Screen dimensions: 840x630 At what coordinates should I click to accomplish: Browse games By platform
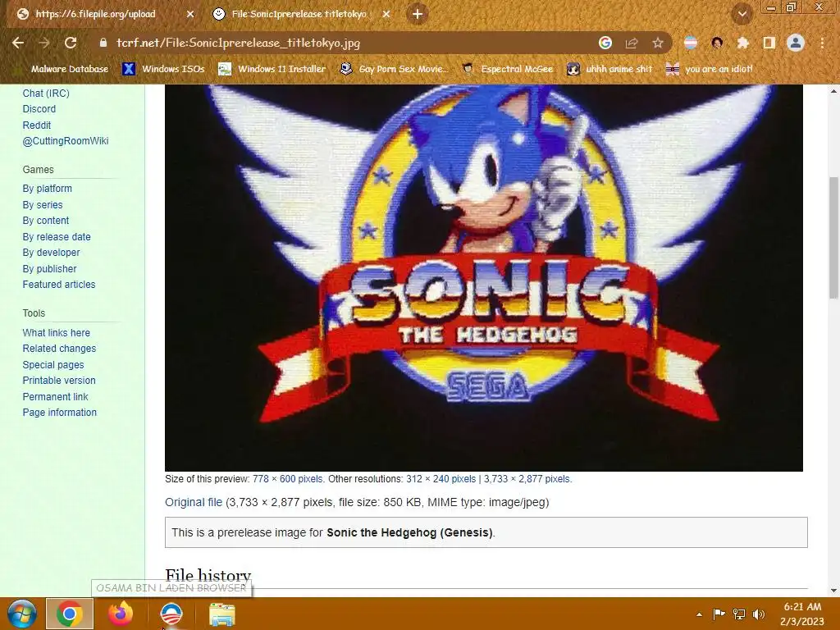[47, 189]
